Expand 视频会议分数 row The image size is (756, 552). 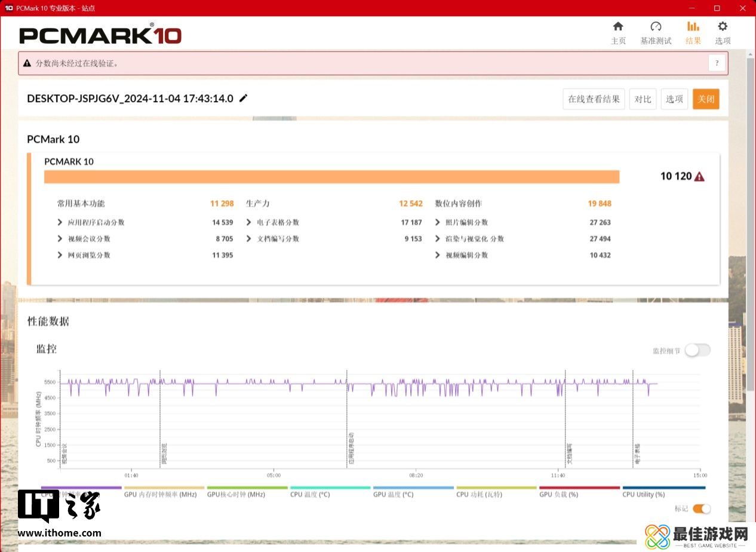(60, 239)
